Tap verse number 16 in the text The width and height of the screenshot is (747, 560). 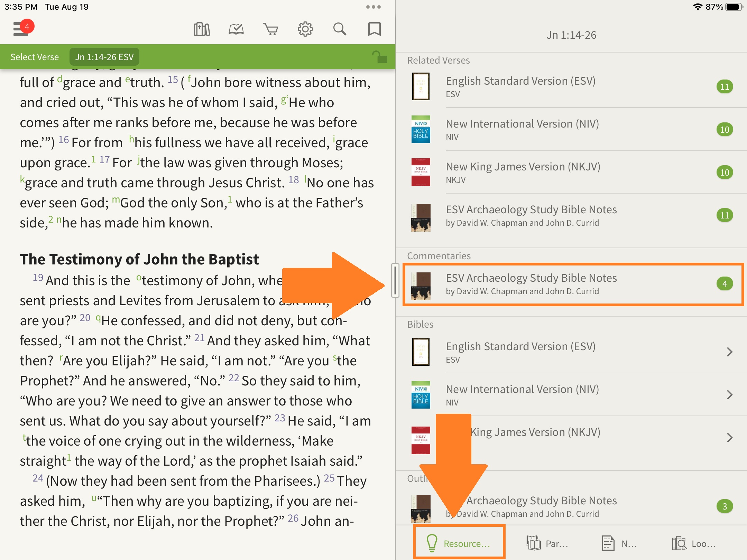tap(64, 140)
